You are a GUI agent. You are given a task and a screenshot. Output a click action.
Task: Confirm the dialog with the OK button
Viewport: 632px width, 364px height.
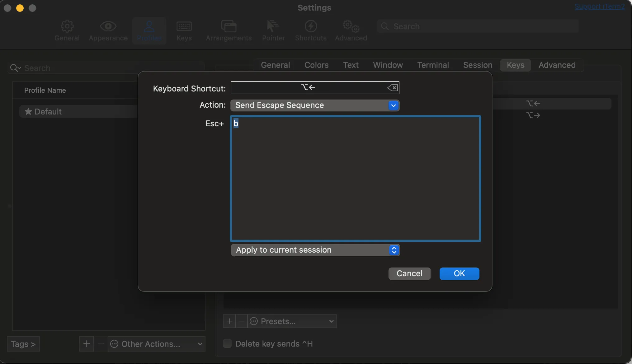[459, 273]
